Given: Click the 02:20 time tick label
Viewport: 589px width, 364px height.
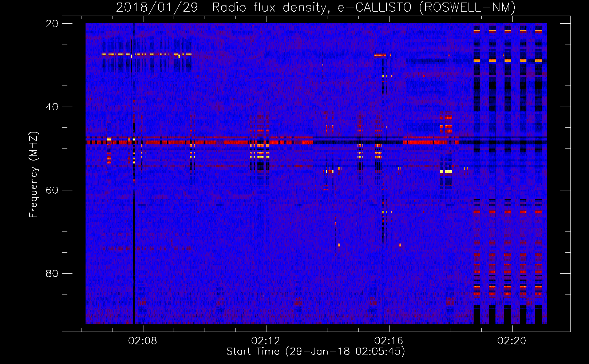Looking at the screenshot, I should [x=512, y=341].
